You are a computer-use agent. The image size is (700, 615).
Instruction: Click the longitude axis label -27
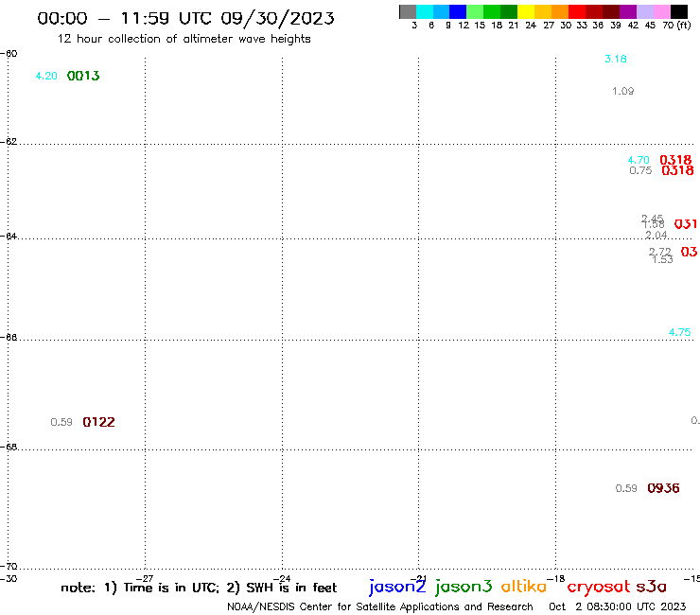pyautogui.click(x=145, y=579)
